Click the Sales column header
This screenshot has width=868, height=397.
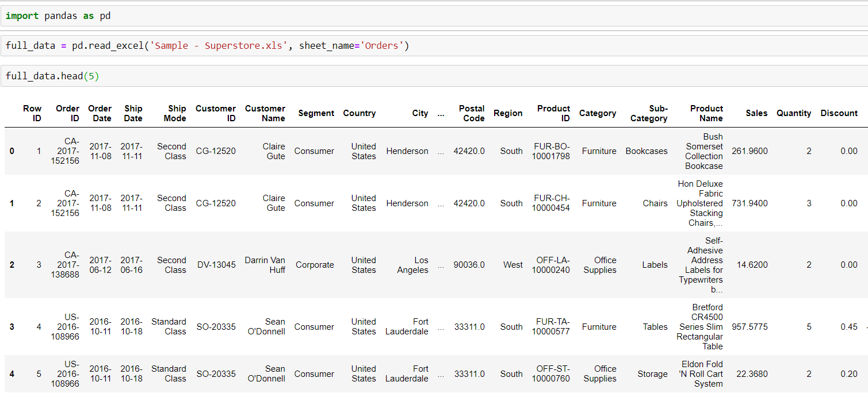[756, 113]
